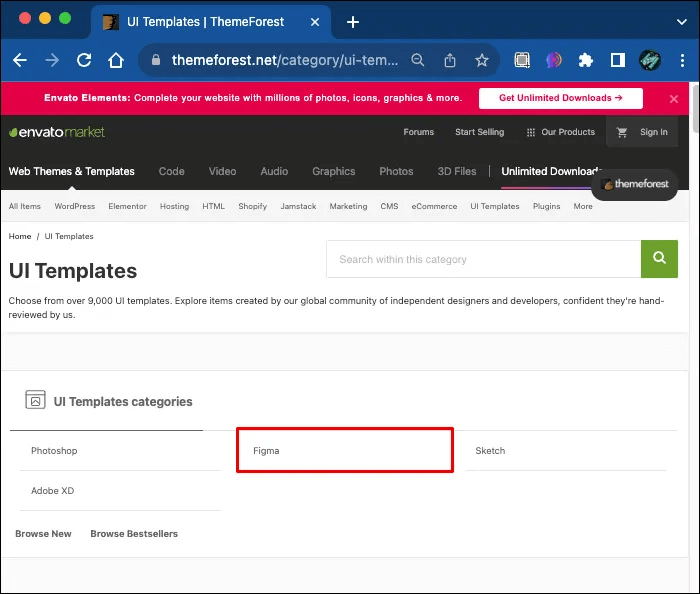The width and height of the screenshot is (700, 594).
Task: Open the Shopify category menu
Action: coord(252,206)
